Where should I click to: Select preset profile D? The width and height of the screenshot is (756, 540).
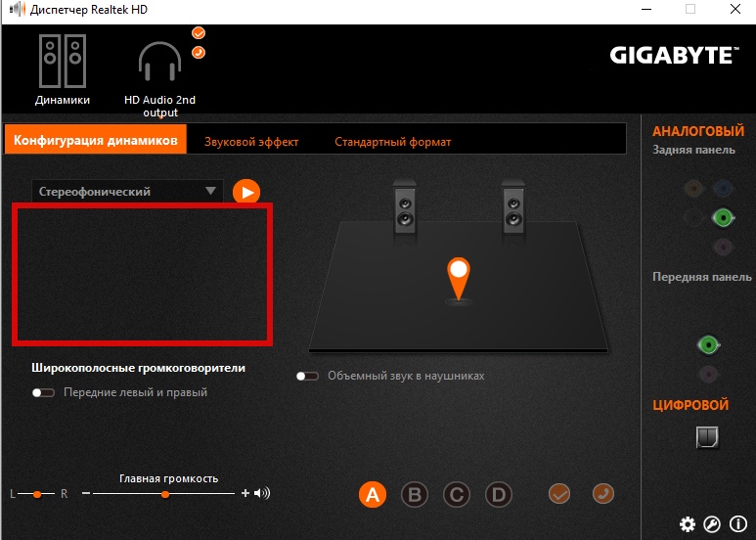499,494
